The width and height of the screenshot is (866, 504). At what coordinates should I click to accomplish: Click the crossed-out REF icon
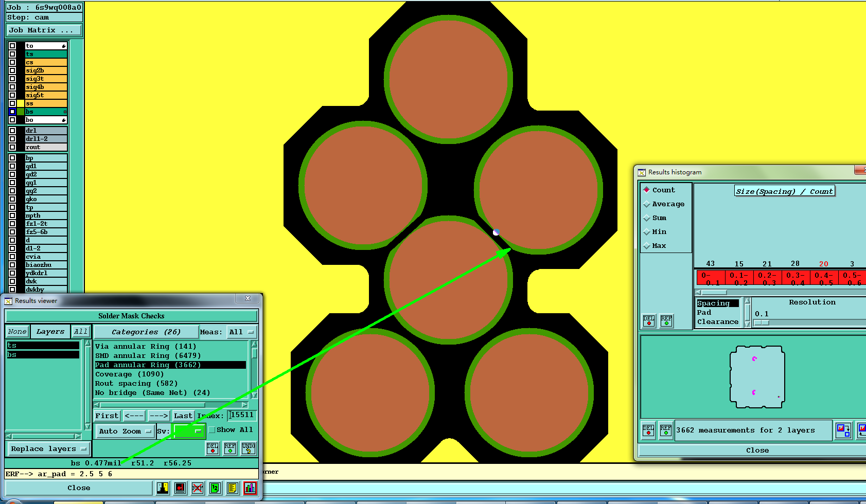point(198,488)
